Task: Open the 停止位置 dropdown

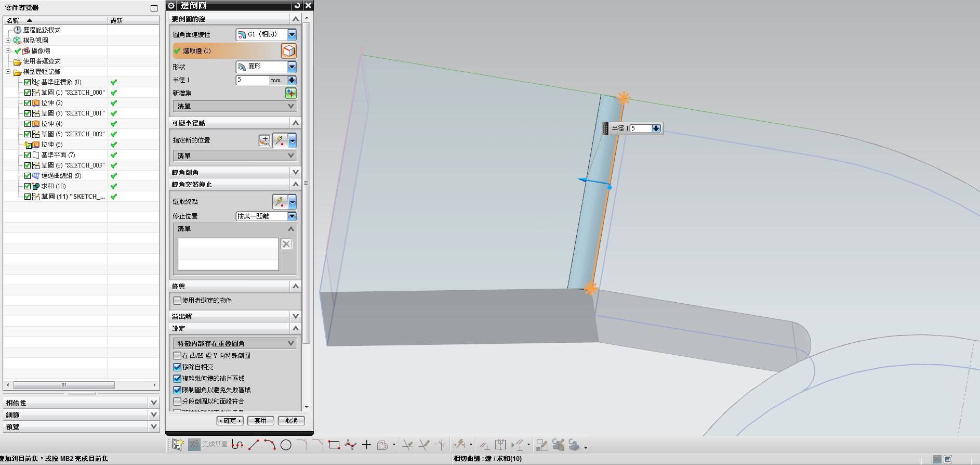Action: point(292,216)
